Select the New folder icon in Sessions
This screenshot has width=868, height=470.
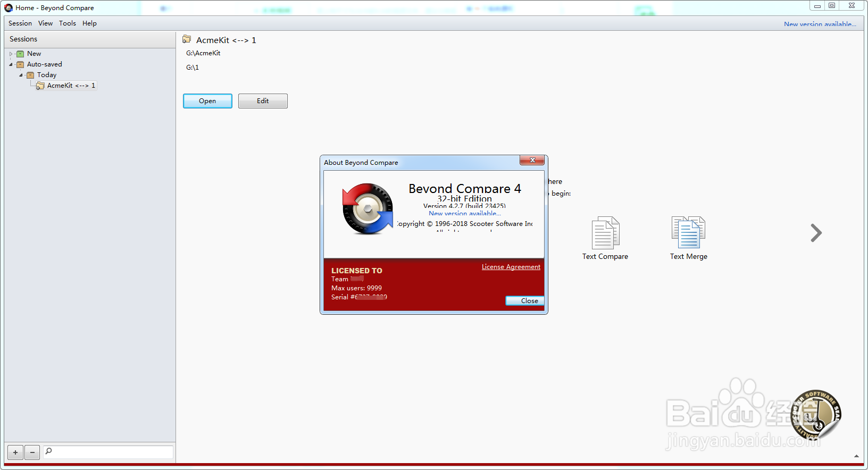pos(20,54)
